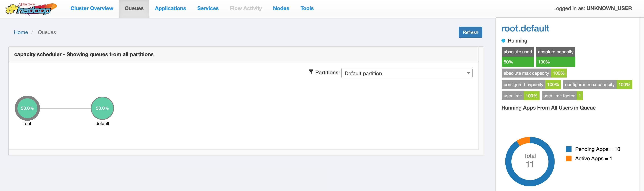Click the Pending Apps = 10 legend text
644x191 pixels.
tap(597, 149)
